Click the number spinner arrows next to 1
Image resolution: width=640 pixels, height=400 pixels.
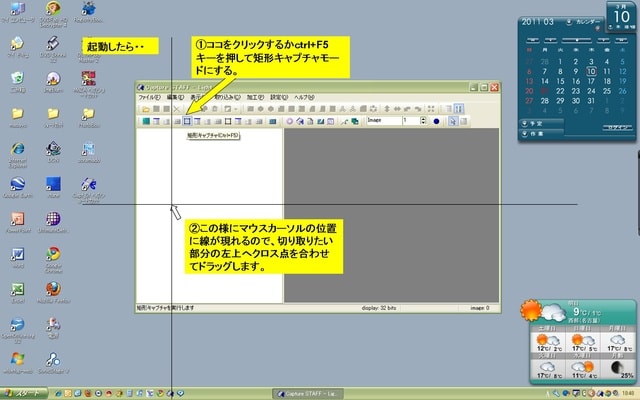[x=423, y=121]
